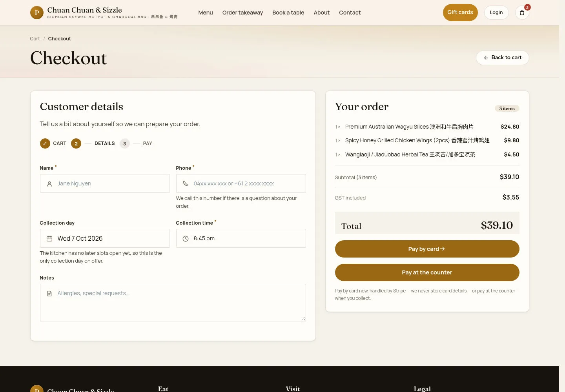This screenshot has height=392, width=565.
Task: Click the checkmark CART step circle
Action: click(45, 143)
